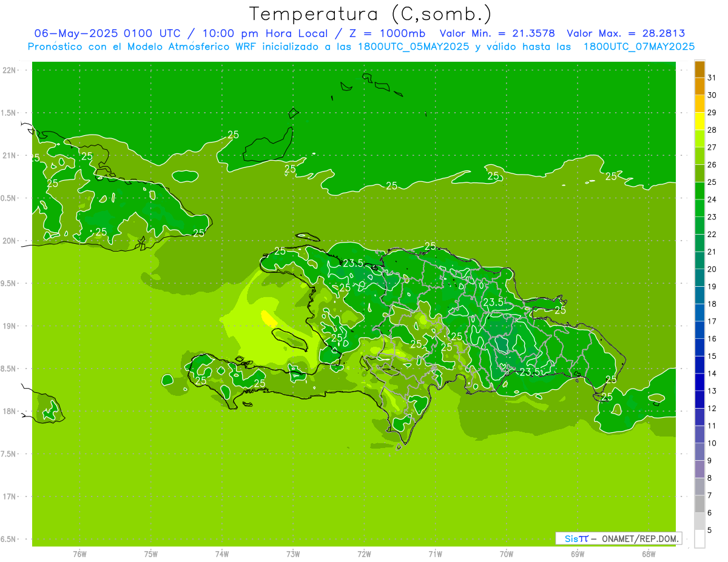728x562 pixels.
Task: Click the "1800UTC_07MAY2025" valid-until time
Action: point(639,47)
